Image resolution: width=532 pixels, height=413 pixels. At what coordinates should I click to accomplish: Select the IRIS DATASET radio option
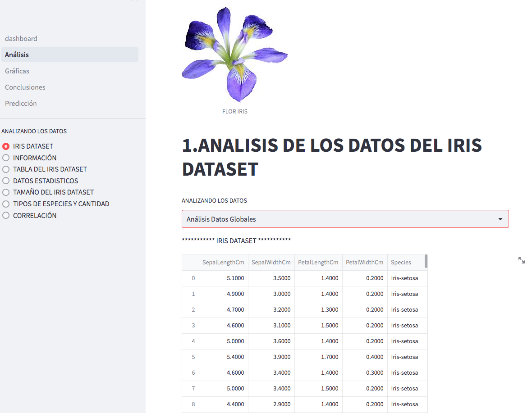point(5,146)
